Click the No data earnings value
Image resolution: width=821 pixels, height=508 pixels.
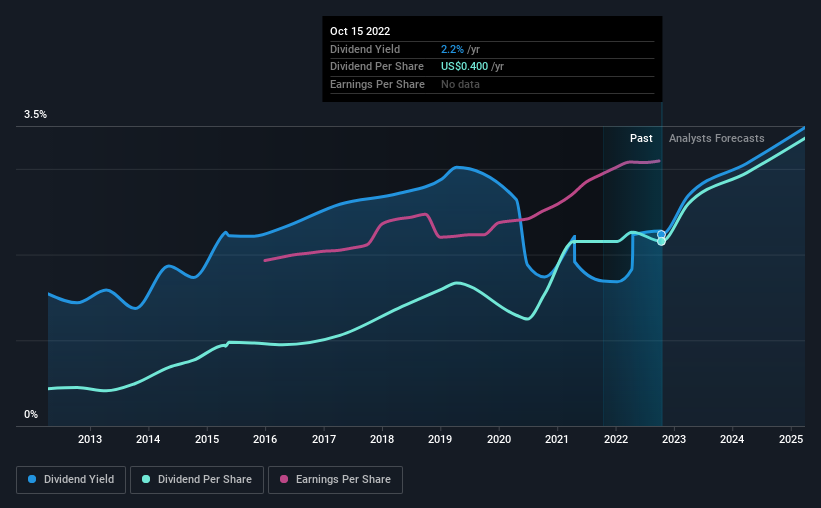pos(460,84)
